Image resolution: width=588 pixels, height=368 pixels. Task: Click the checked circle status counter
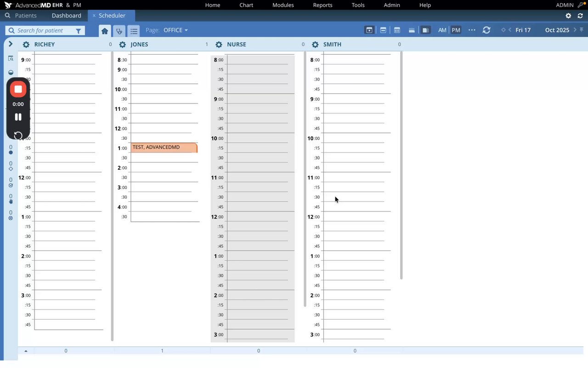pos(11,183)
